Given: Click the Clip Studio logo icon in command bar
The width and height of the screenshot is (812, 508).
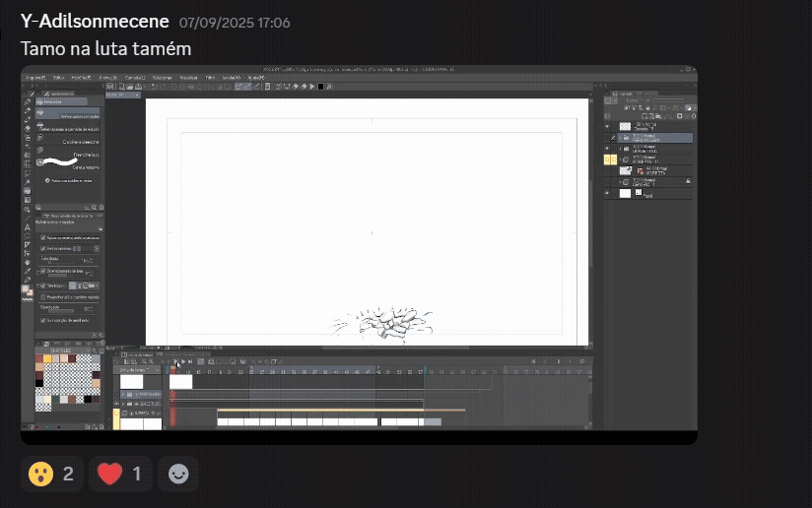Looking at the screenshot, I should (x=110, y=87).
